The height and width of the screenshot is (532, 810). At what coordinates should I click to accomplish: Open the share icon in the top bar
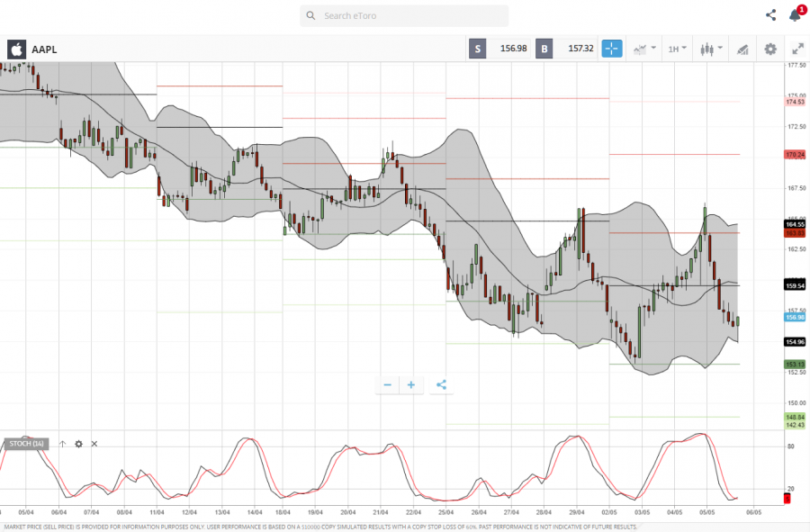(x=770, y=15)
